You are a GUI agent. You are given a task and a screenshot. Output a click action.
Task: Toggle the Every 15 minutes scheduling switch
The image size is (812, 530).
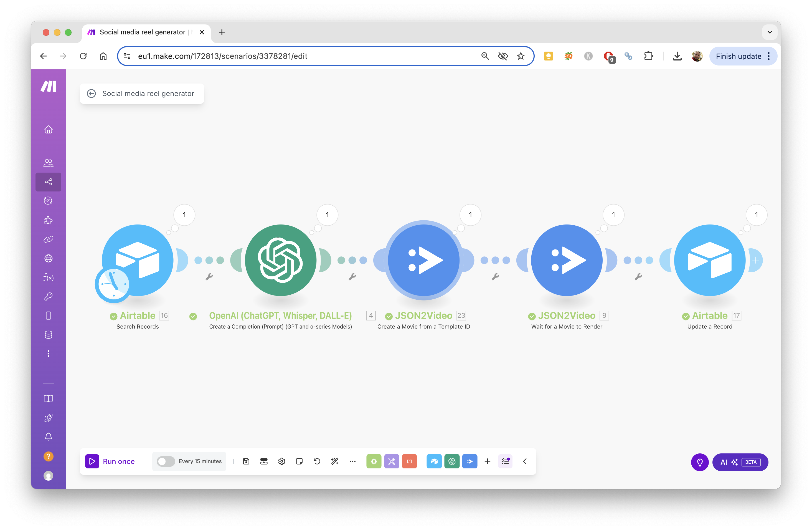point(166,461)
